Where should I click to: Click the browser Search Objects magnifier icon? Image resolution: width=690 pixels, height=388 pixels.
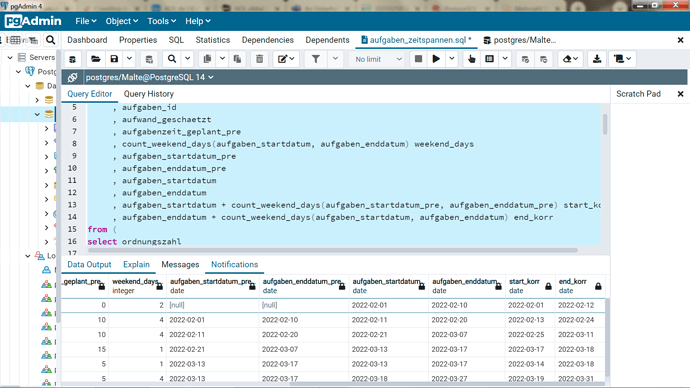pos(51,40)
